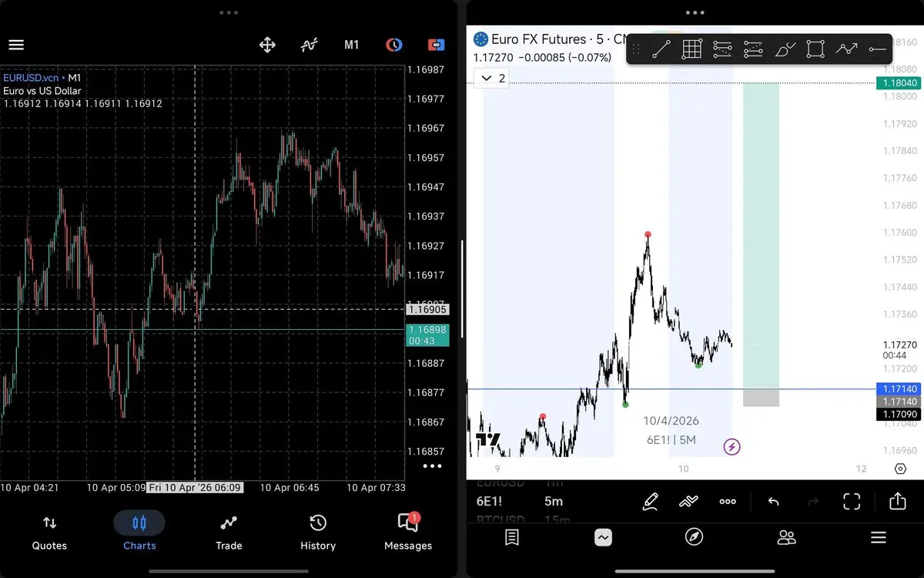Tap the EURUSD.vcn symbol label
Image resolution: width=924 pixels, height=578 pixels.
pyautogui.click(x=30, y=78)
